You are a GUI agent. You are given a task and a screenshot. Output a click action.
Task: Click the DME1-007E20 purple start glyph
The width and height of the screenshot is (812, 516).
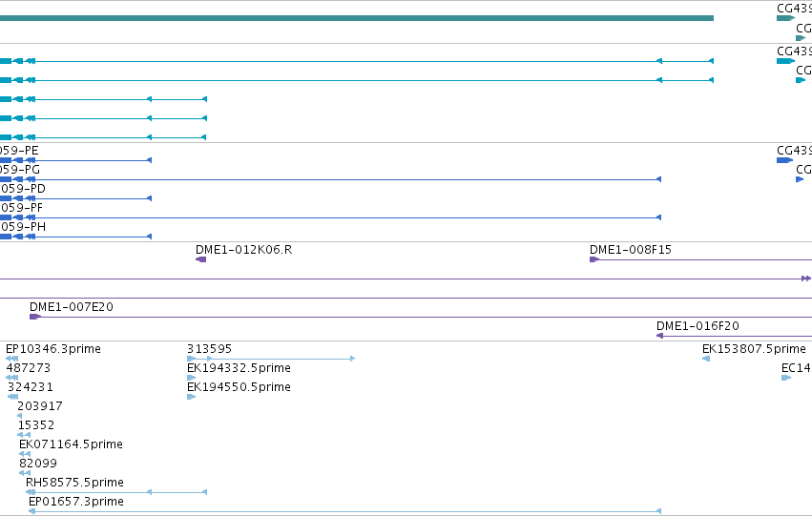34,317
